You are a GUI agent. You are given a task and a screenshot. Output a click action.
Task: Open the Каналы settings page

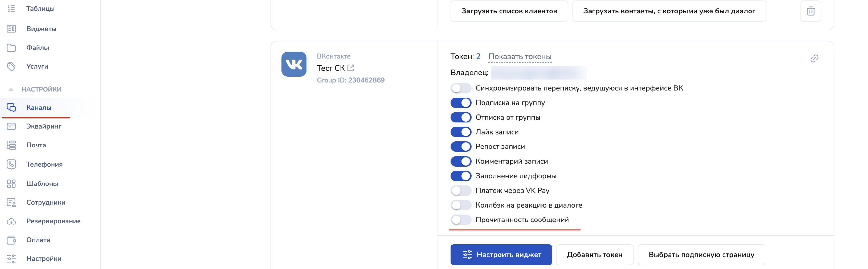39,107
